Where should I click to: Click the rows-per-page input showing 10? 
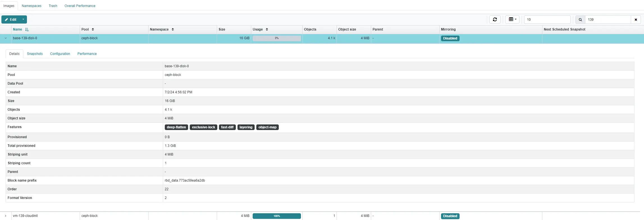[x=547, y=20]
